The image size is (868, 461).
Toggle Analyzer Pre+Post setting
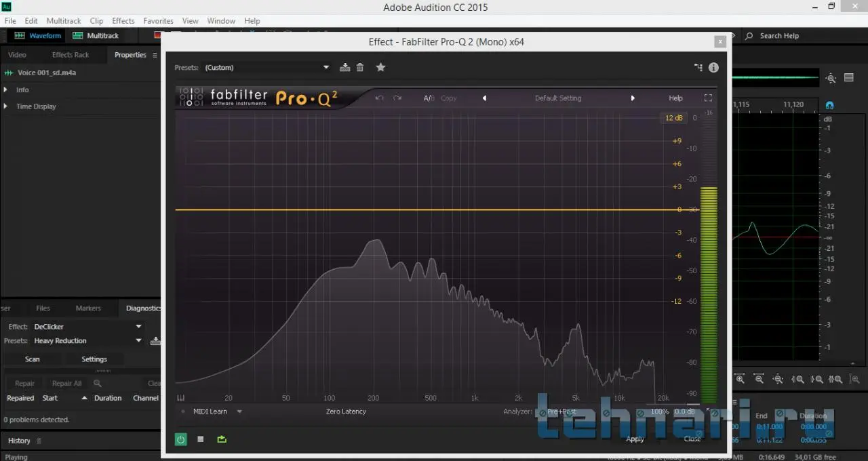coord(561,412)
